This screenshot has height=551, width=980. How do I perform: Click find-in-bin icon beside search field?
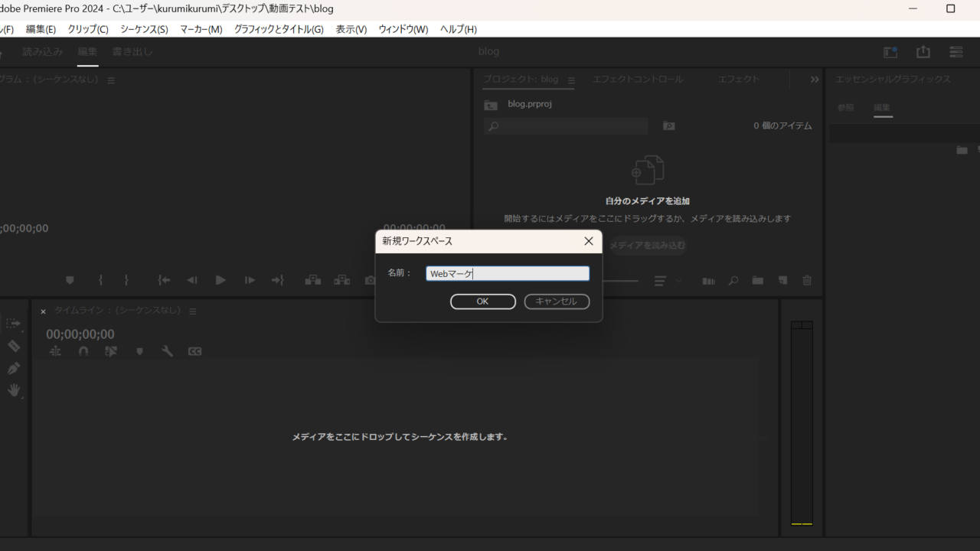pos(668,126)
